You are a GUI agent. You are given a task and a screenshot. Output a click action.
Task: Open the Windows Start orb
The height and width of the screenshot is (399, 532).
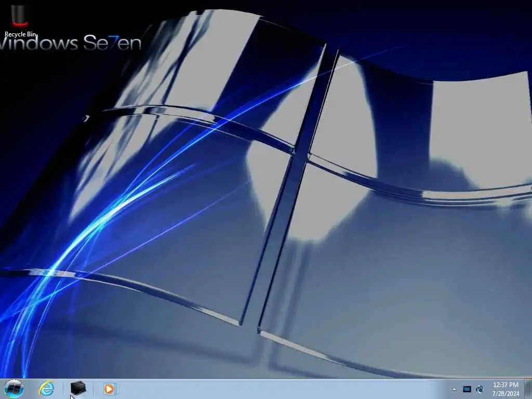click(x=14, y=389)
